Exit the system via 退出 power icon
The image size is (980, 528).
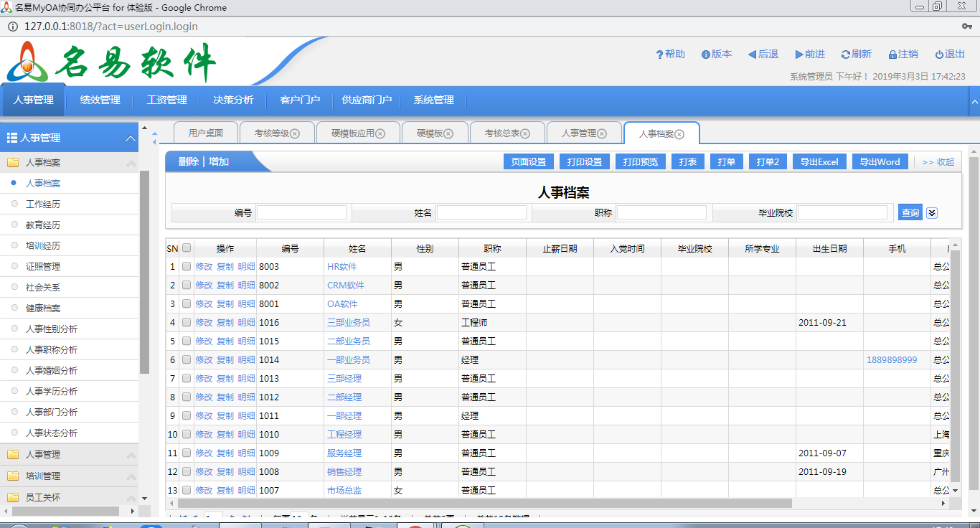(950, 55)
